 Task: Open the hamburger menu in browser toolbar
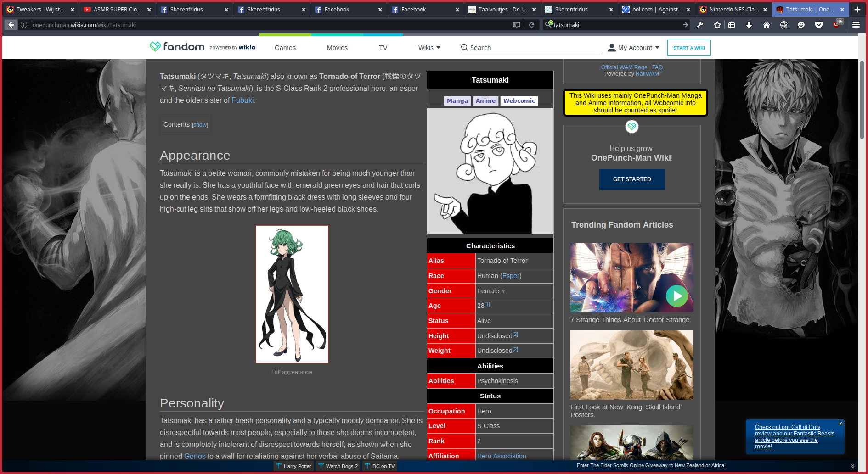[x=856, y=25]
